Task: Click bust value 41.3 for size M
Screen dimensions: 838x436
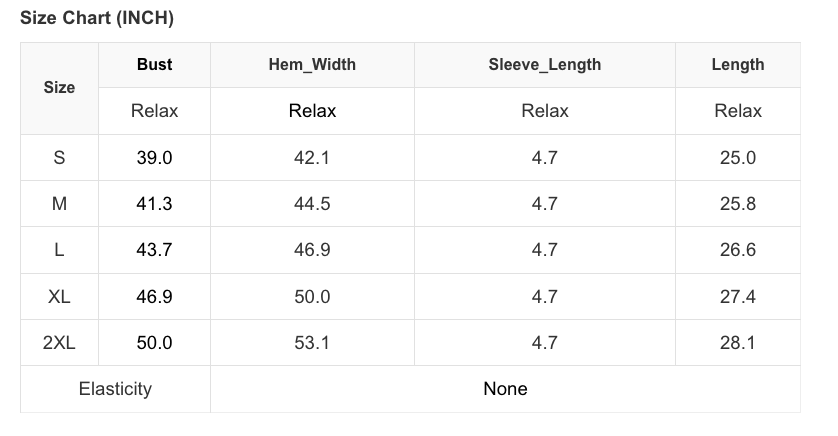Action: click(154, 204)
